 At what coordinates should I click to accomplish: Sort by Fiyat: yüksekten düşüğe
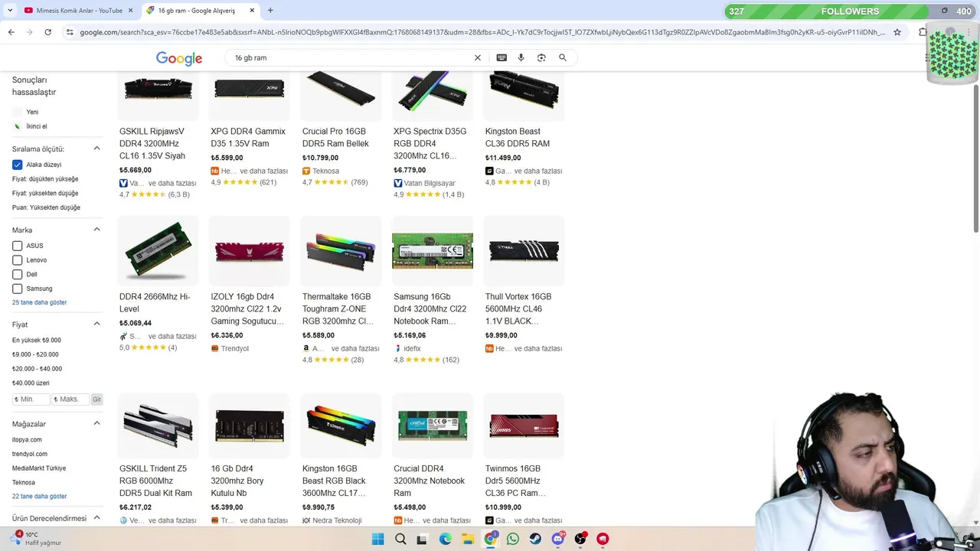(45, 193)
